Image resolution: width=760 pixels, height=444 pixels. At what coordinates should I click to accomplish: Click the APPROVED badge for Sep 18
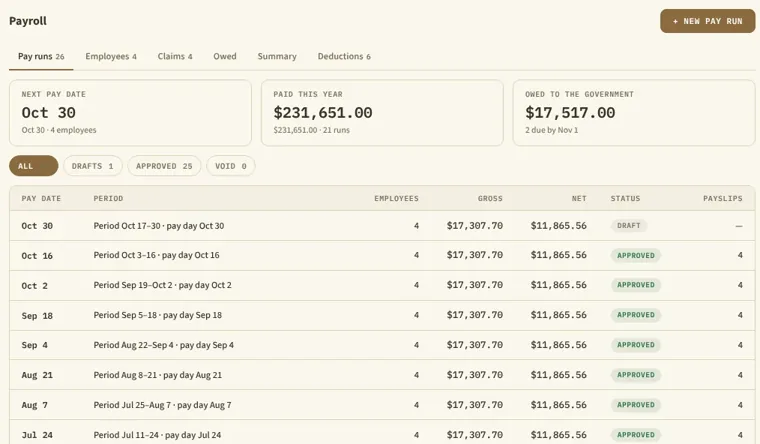click(x=635, y=315)
